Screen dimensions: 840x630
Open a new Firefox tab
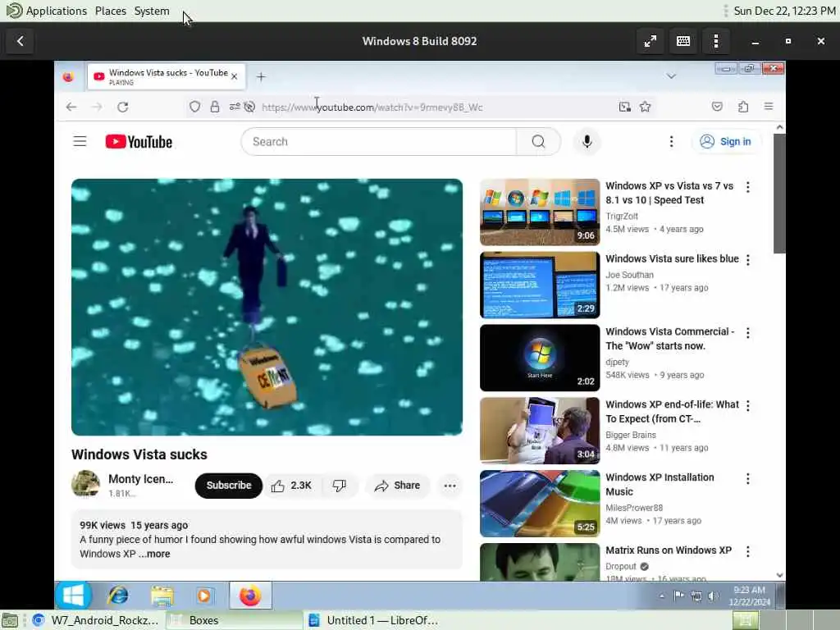261,77
